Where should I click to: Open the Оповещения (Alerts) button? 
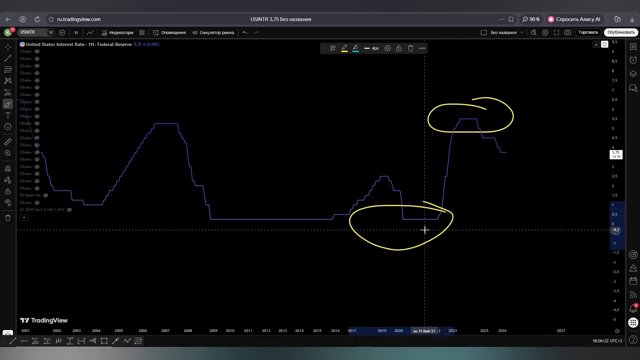[x=169, y=32]
